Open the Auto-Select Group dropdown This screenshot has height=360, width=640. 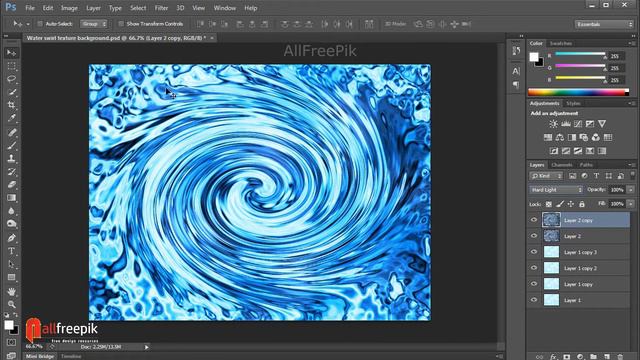tap(93, 24)
